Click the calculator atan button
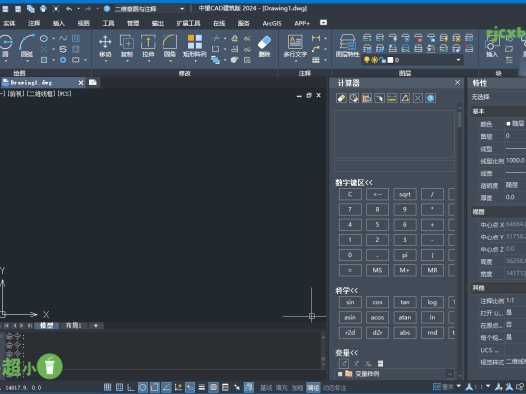Image resolution: width=526 pixels, height=394 pixels. [405, 317]
